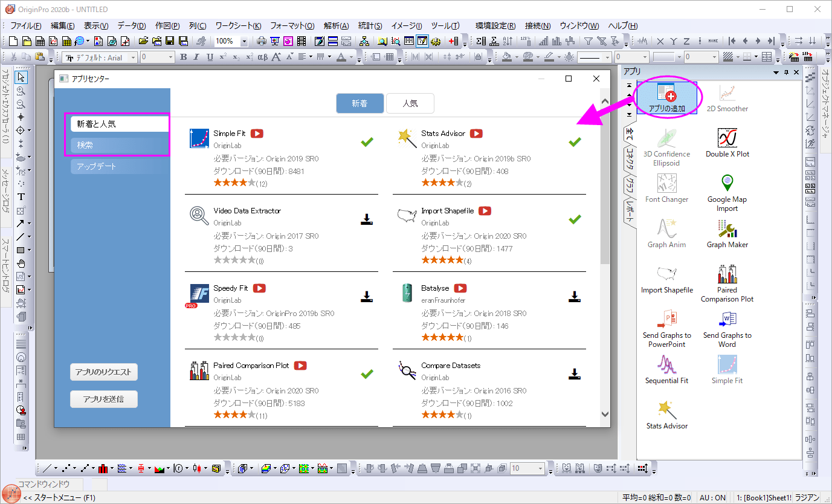Viewport: 832px width, 504px height.
Task: Click the アプリを送信 button
Action: (x=104, y=399)
